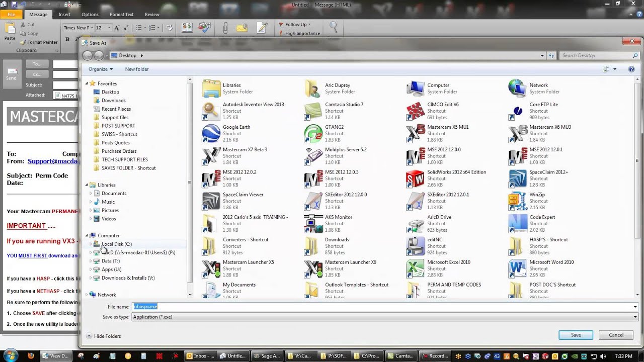Select the Camtasia Studio 7 shortcut

click(334, 111)
